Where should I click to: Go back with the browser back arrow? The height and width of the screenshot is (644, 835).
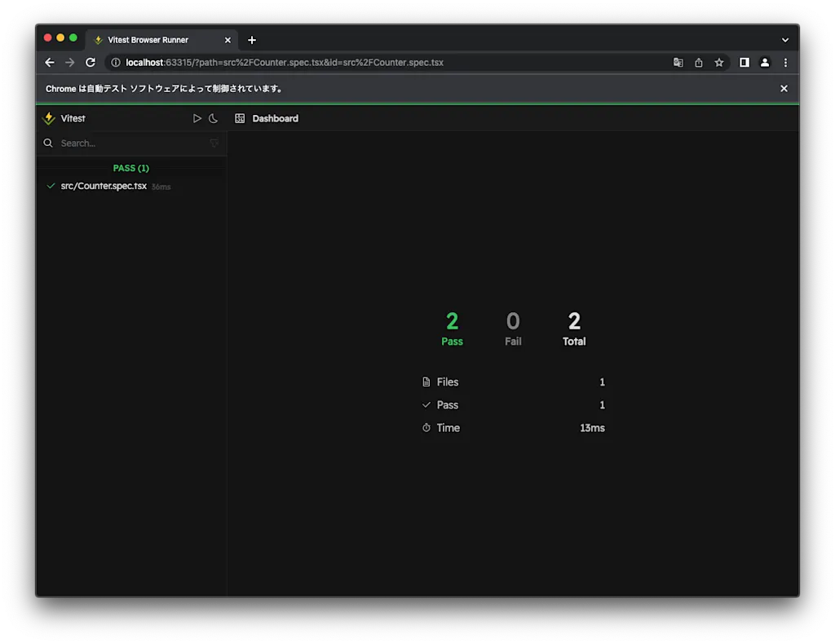(50, 62)
